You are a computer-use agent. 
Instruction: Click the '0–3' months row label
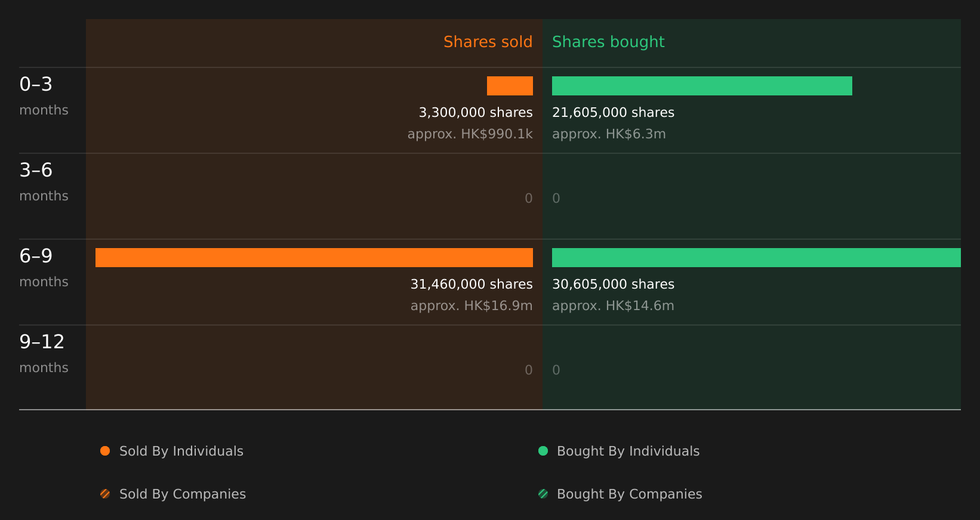(36, 84)
